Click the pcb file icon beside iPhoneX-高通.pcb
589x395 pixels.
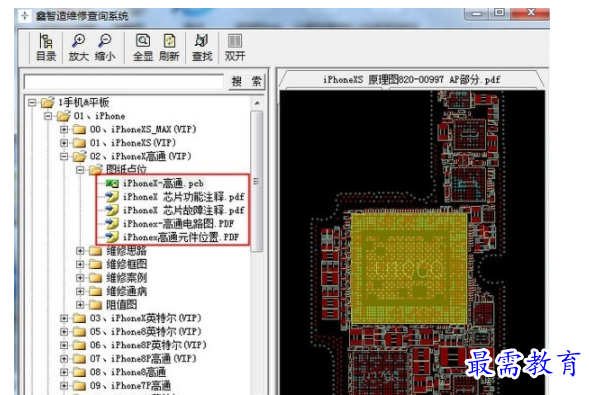[112, 184]
